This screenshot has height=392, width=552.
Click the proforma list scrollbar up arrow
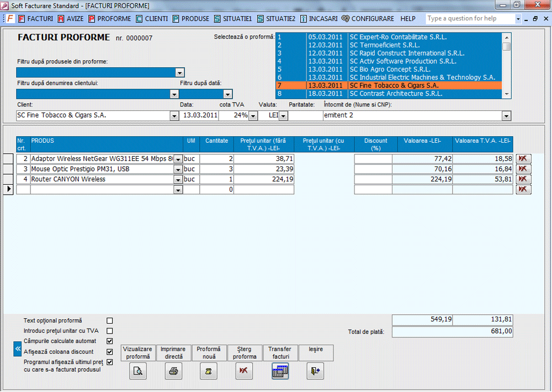pyautogui.click(x=507, y=37)
